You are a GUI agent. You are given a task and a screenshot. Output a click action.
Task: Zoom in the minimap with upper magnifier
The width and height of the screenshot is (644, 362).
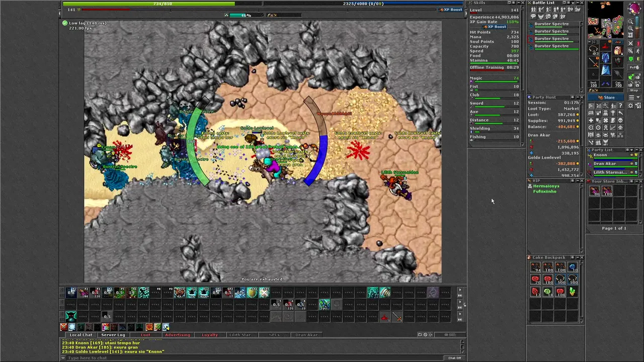tap(630, 22)
